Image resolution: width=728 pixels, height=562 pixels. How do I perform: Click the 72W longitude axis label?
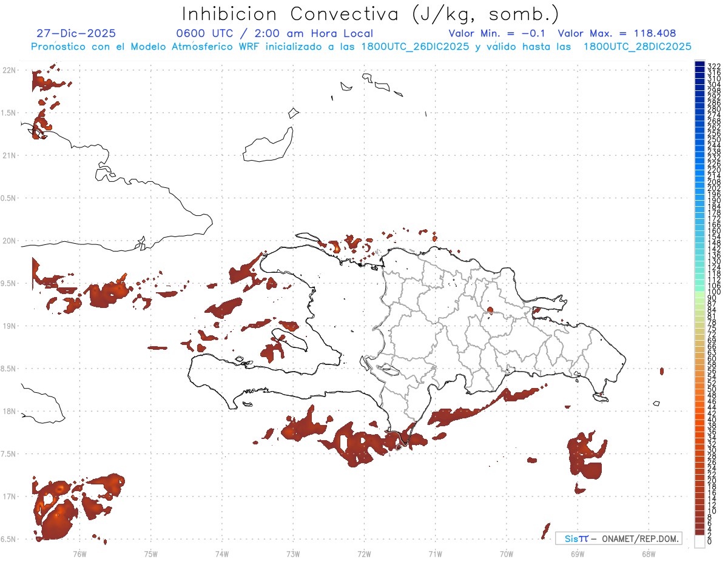click(x=364, y=554)
